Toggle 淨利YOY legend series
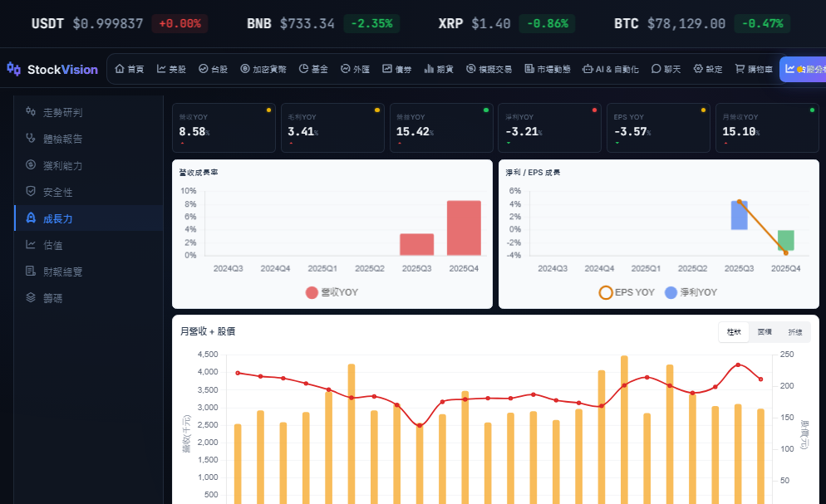Screen dimensions: 826x504 point(691,292)
